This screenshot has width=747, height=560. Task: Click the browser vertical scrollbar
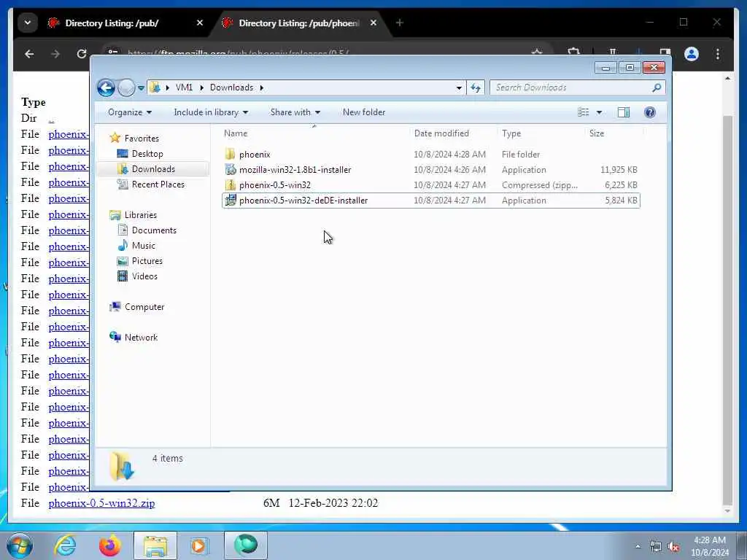(727, 309)
